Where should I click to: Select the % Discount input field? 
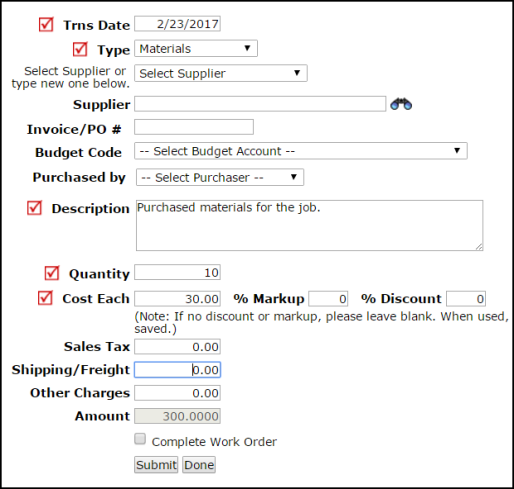[466, 298]
